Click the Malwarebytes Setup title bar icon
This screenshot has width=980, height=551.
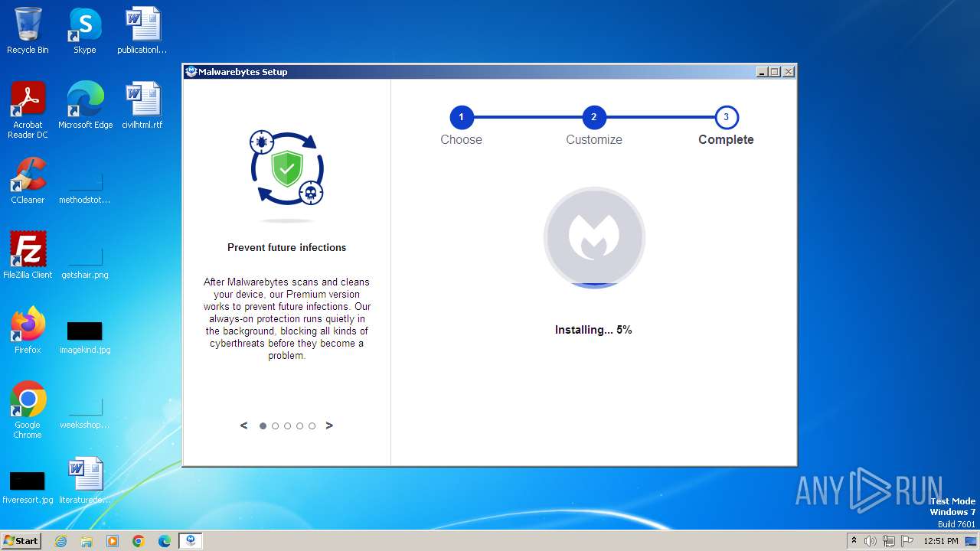(x=191, y=72)
